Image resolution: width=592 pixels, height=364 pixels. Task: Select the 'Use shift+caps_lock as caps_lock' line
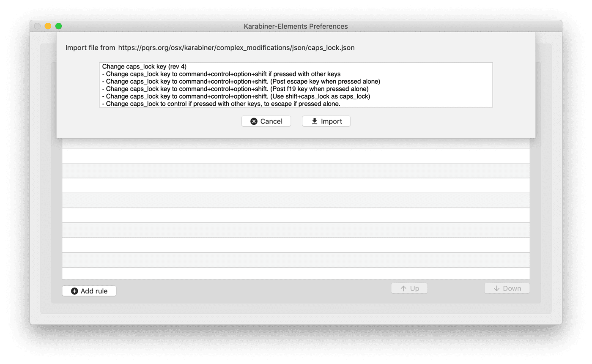(236, 96)
